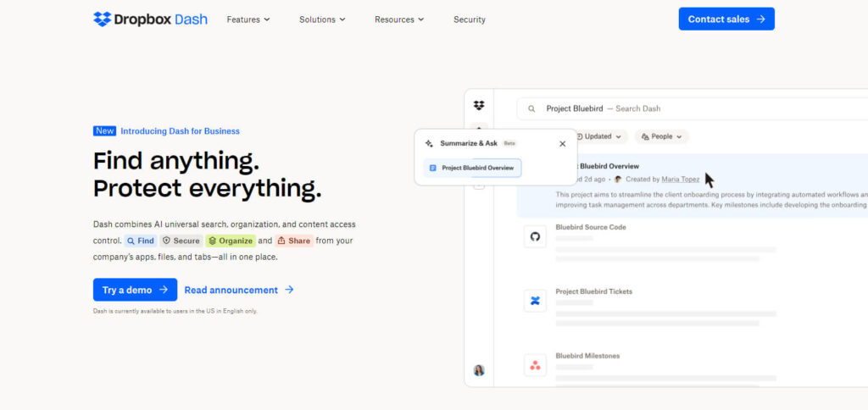Click the Share tag
The height and width of the screenshot is (410, 868).
(x=294, y=241)
